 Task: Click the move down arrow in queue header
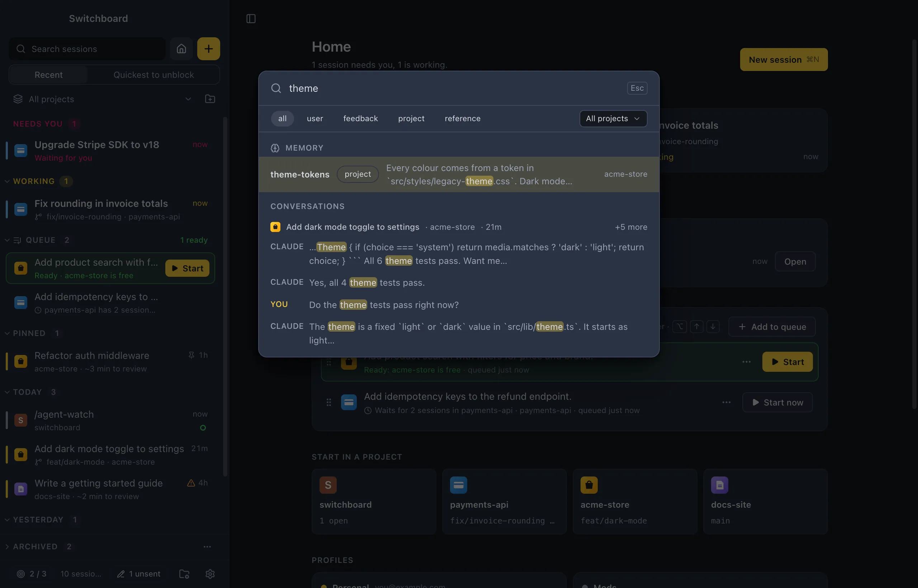(x=713, y=327)
